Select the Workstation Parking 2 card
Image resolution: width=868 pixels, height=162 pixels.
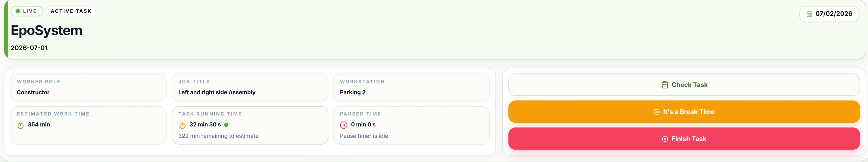[411, 87]
